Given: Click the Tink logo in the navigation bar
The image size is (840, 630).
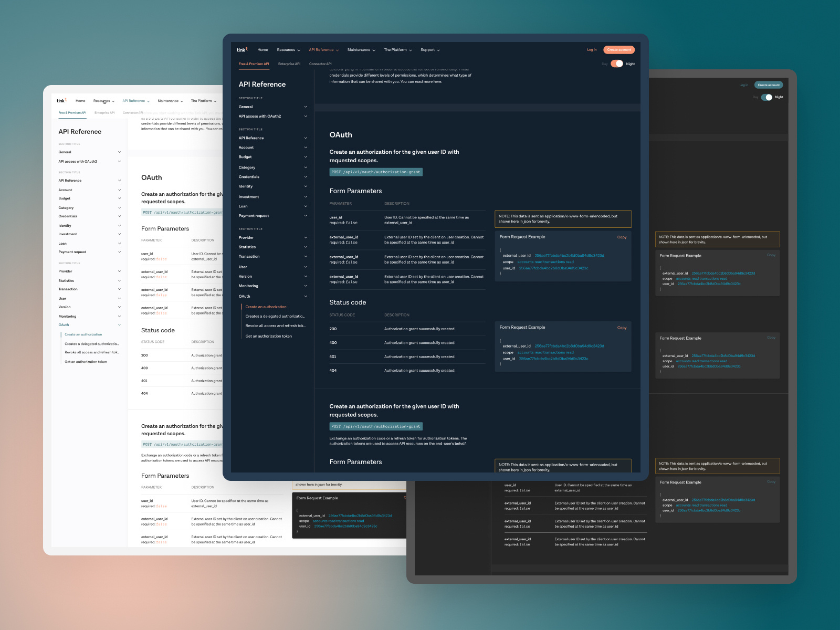Looking at the screenshot, I should click(x=243, y=49).
